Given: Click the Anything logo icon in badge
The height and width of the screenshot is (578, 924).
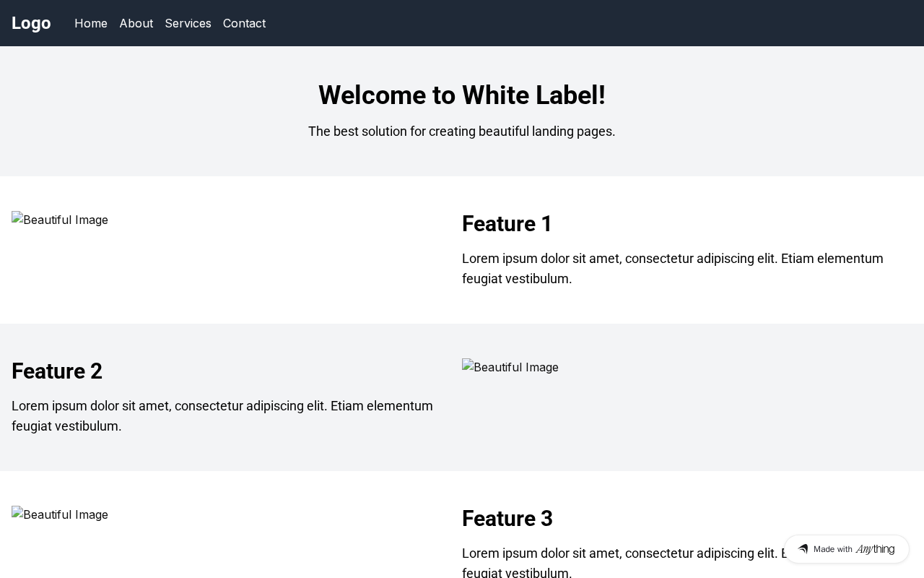Looking at the screenshot, I should pos(803,549).
